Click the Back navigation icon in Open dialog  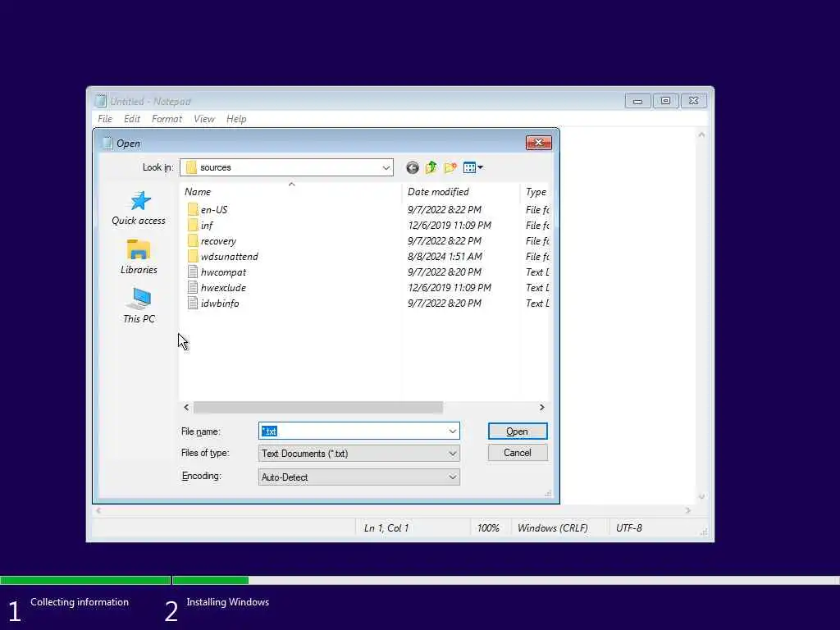point(412,167)
